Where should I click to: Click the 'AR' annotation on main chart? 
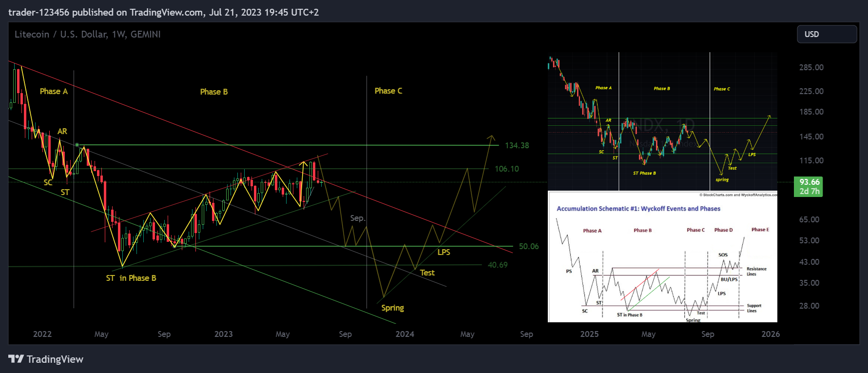(62, 131)
